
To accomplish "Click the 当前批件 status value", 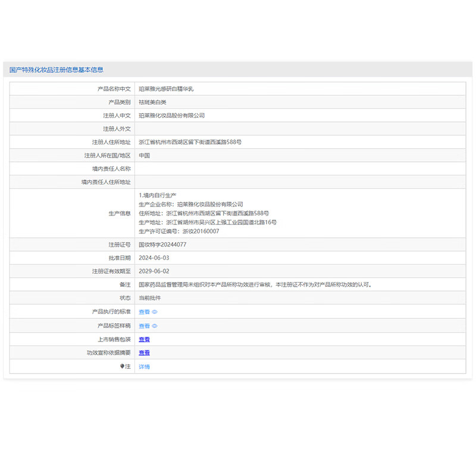I will [149, 297].
